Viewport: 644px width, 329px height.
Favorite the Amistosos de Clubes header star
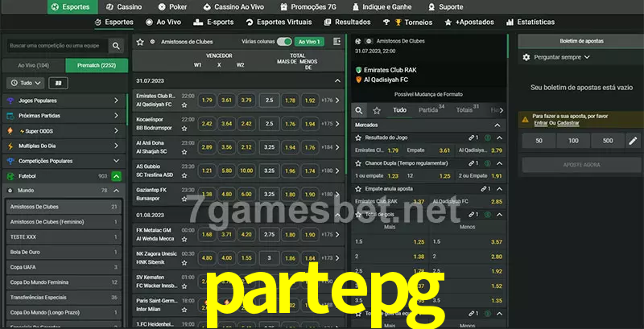140,42
